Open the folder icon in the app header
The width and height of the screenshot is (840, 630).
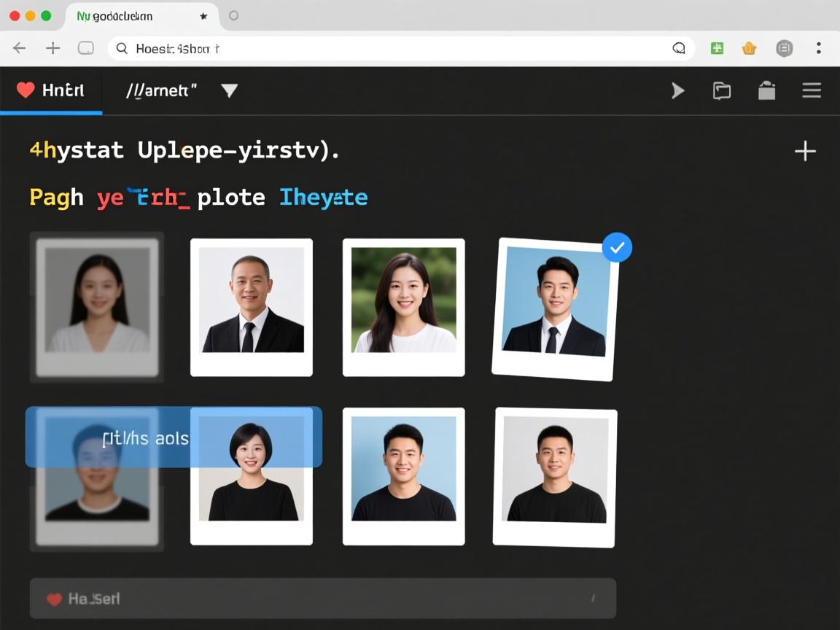point(721,90)
